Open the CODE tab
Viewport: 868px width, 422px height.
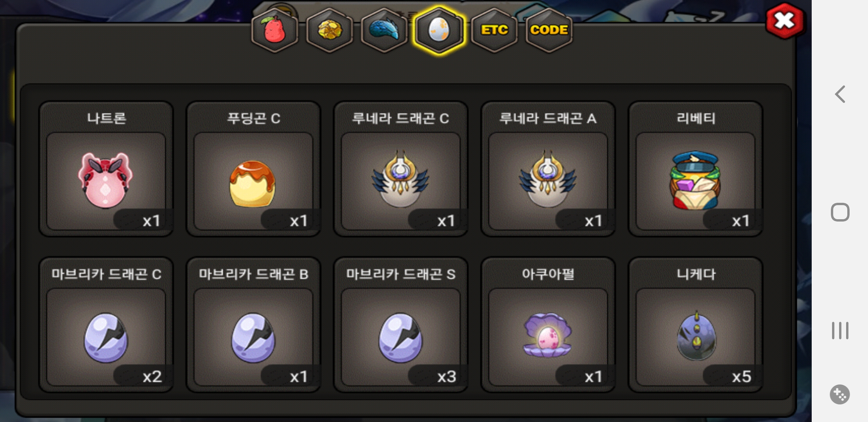coord(549,30)
